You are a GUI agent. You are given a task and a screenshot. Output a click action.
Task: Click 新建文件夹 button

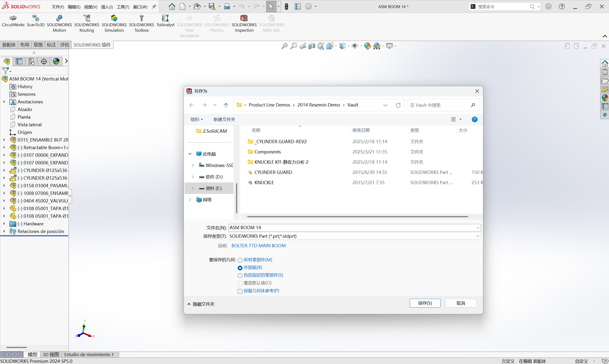pos(224,119)
